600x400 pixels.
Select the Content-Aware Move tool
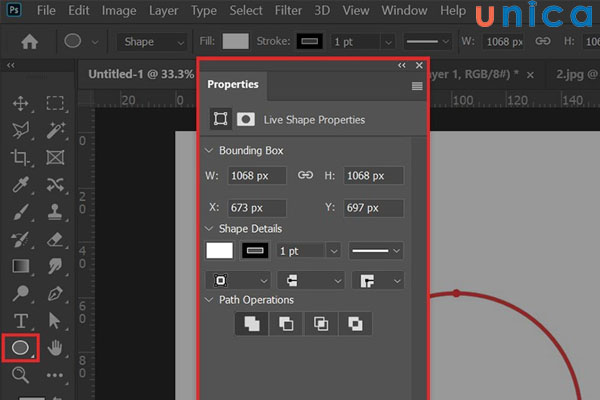click(x=55, y=185)
